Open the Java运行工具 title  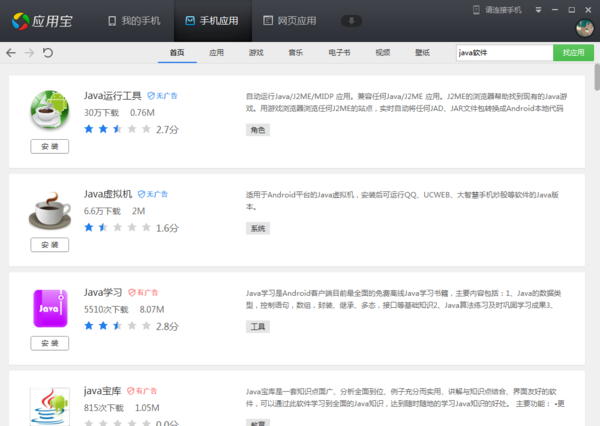pyautogui.click(x=112, y=96)
